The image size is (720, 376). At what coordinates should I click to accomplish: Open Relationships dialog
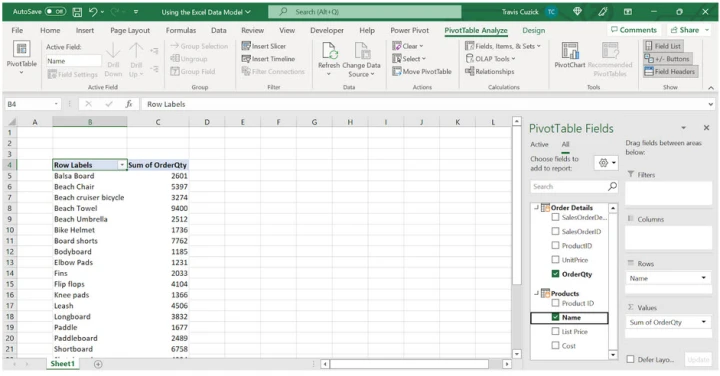point(489,72)
